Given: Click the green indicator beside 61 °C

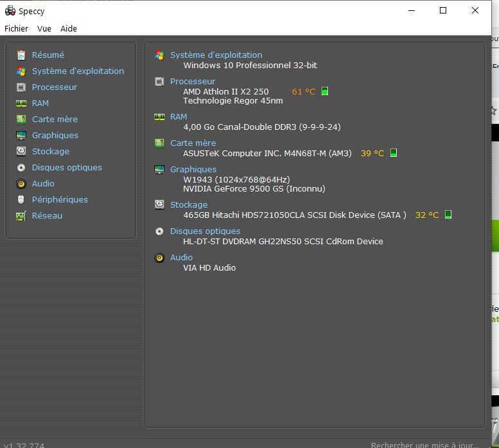Looking at the screenshot, I should [325, 91].
